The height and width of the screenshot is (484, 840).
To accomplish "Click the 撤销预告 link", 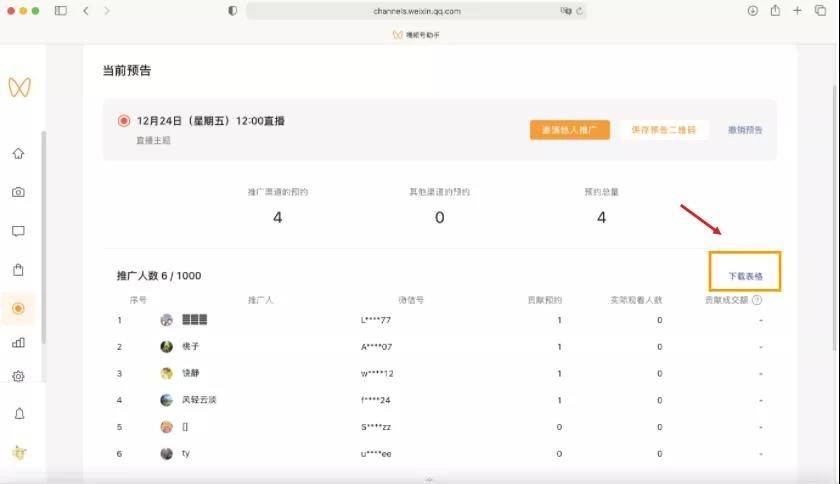I will (x=745, y=130).
